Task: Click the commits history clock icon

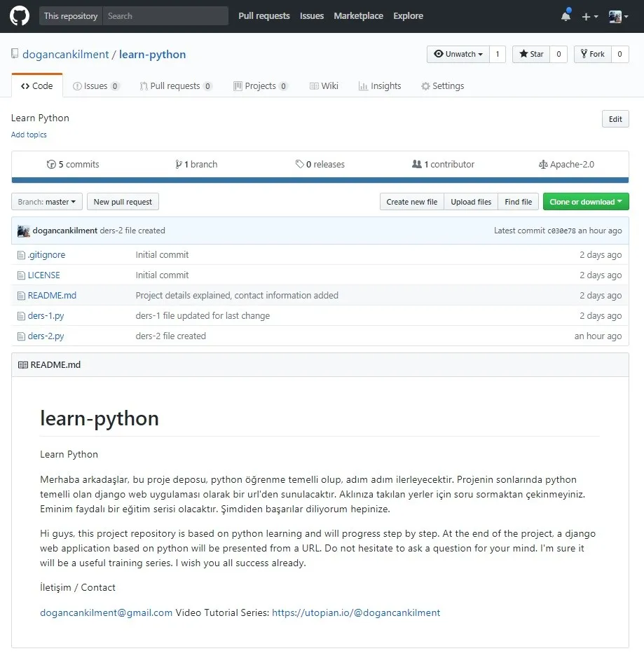Action: (x=51, y=165)
